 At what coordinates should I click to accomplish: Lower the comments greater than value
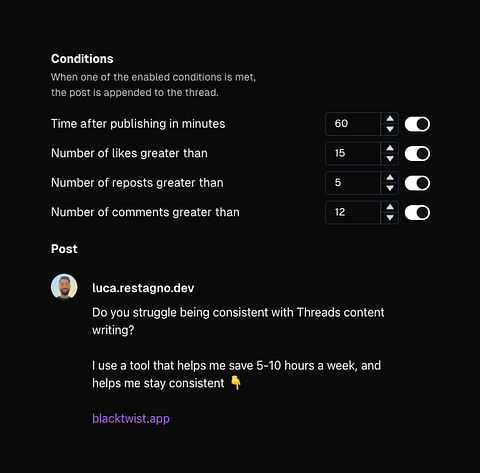point(390,217)
